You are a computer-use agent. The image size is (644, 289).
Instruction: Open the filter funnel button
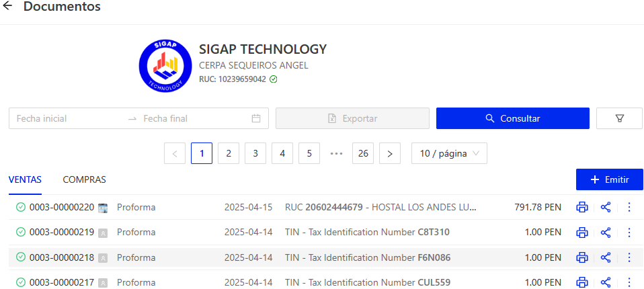tap(619, 118)
